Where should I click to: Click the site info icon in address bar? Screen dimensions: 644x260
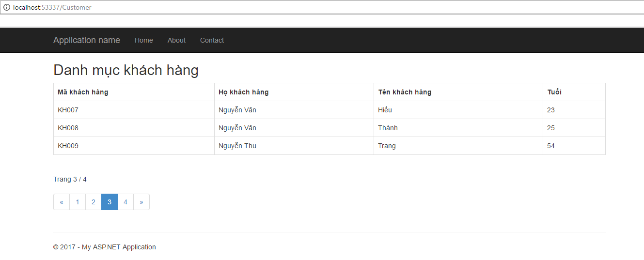[7, 7]
